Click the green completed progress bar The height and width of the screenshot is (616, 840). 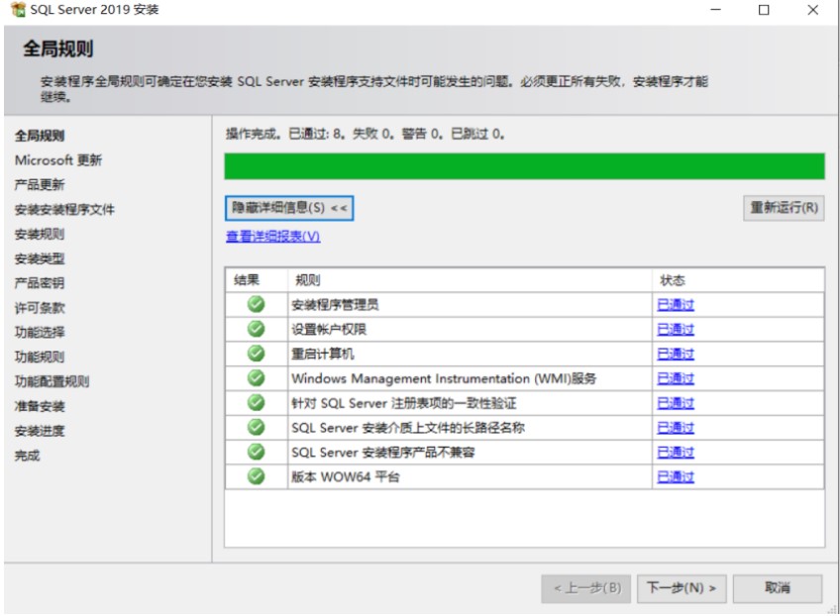524,166
